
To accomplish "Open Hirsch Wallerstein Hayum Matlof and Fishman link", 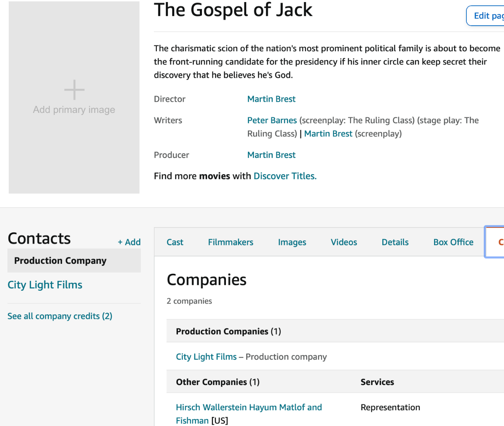I will coord(249,414).
